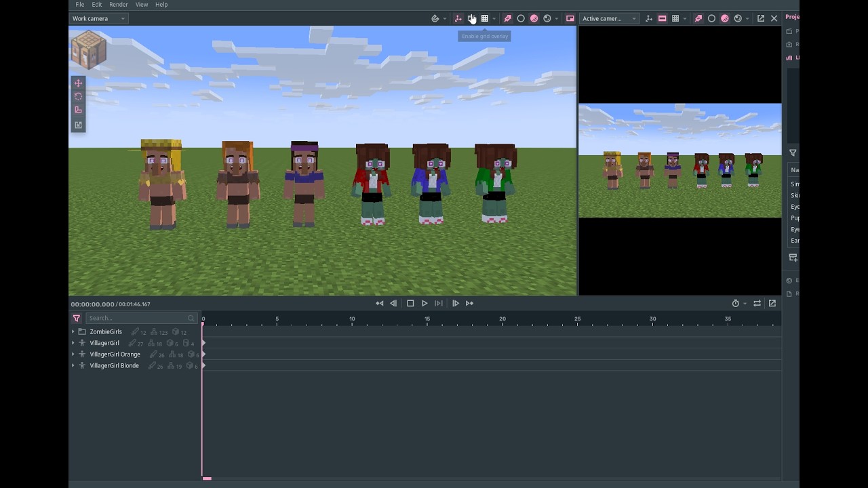Click shading sphere icon in Active camera toolbar

pos(738,18)
